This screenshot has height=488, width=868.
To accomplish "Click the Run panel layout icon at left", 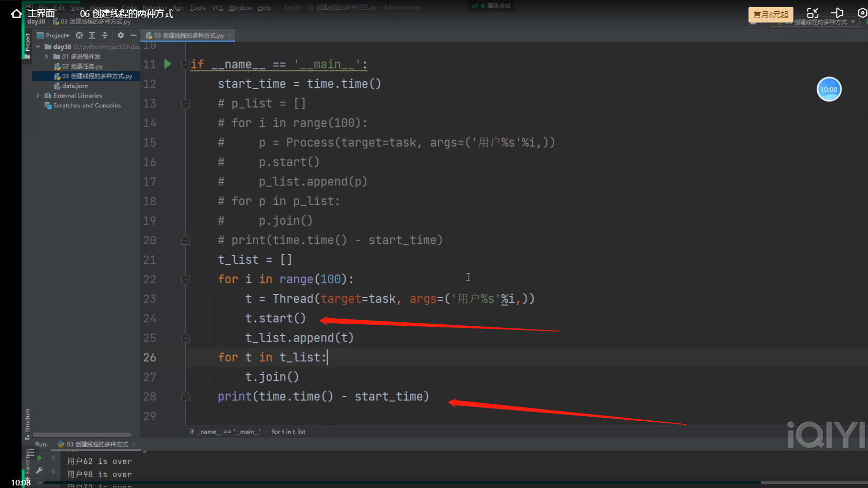I will 31,453.
